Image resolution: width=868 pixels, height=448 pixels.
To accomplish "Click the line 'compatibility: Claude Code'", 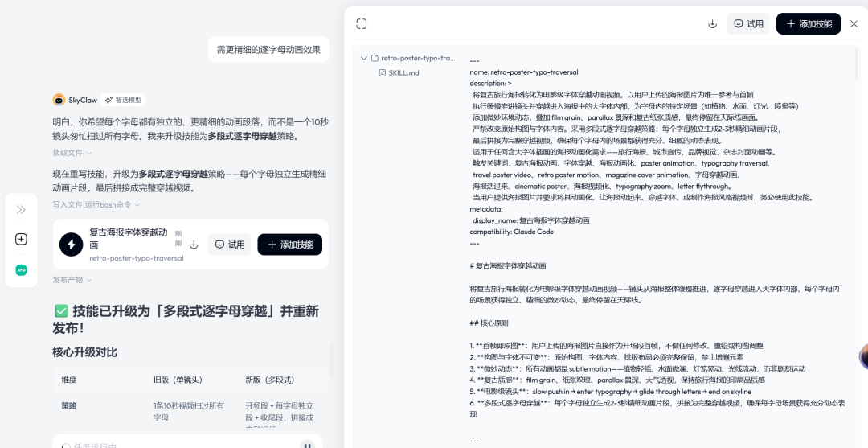I will (x=511, y=232).
